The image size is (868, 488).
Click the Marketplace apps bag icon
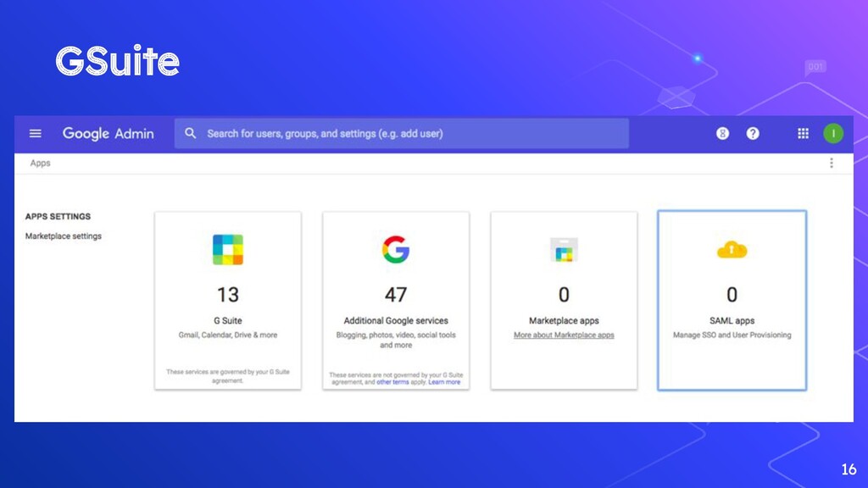pyautogui.click(x=564, y=250)
